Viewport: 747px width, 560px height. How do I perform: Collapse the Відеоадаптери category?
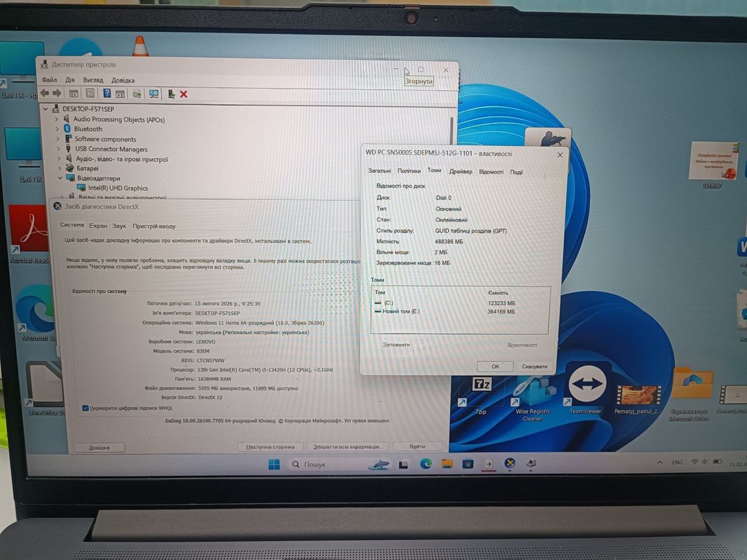click(x=60, y=179)
